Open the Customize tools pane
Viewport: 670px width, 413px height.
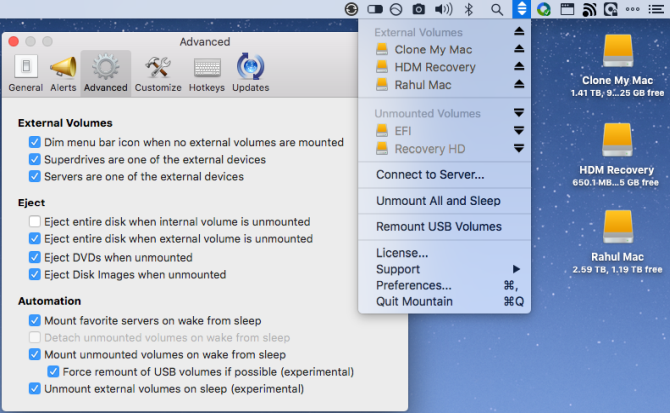(158, 72)
